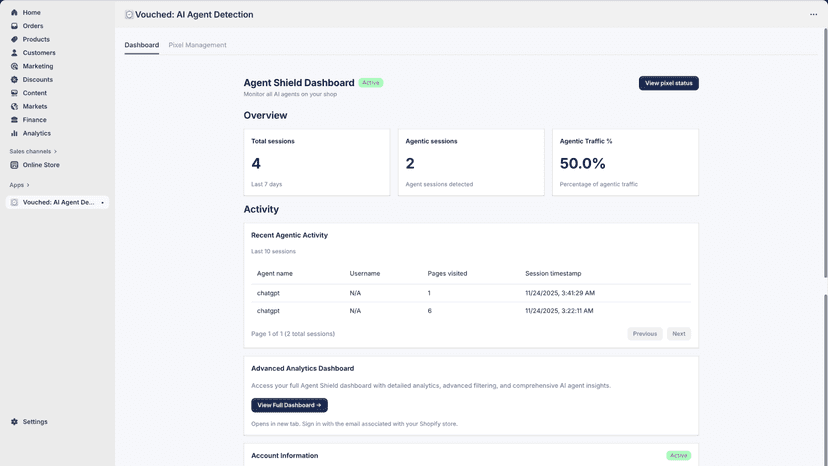Viewport: 828px width, 466px height.
Task: Click the Account Information heading
Action: coord(285,455)
